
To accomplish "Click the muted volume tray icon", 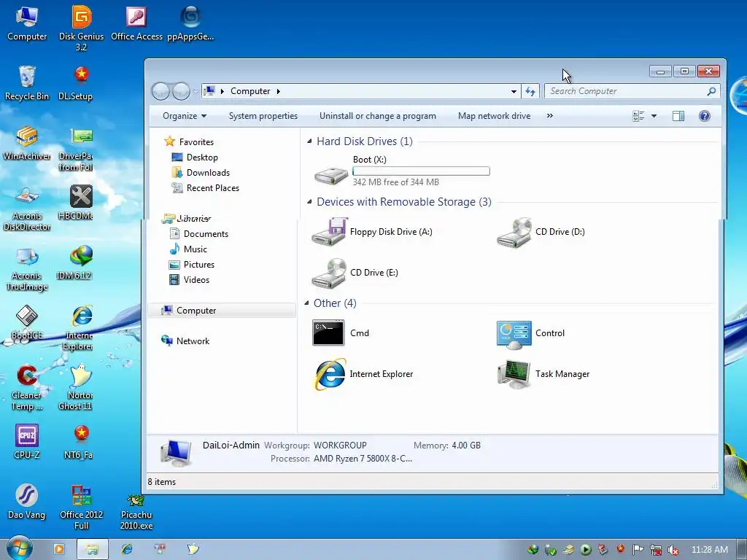I will click(673, 550).
